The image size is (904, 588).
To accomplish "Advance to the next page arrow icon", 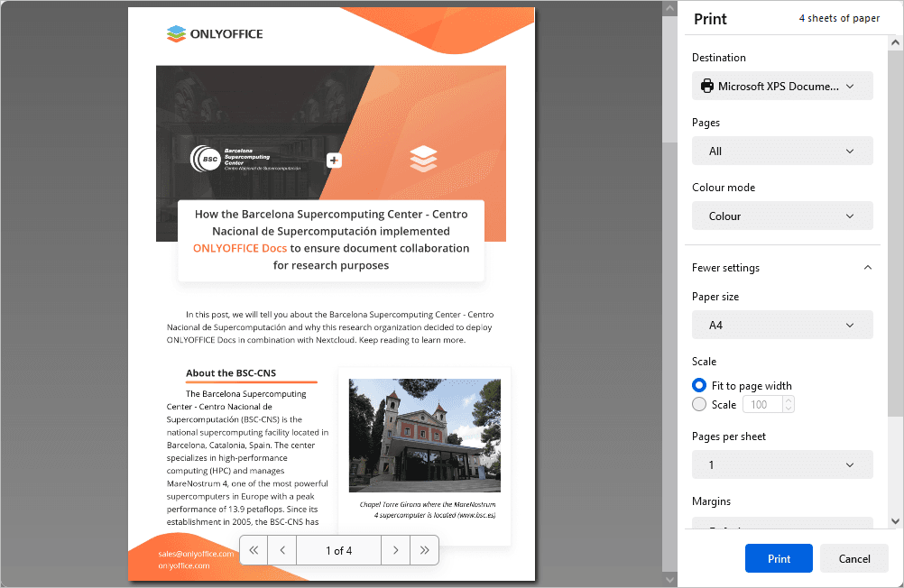I will [x=395, y=549].
